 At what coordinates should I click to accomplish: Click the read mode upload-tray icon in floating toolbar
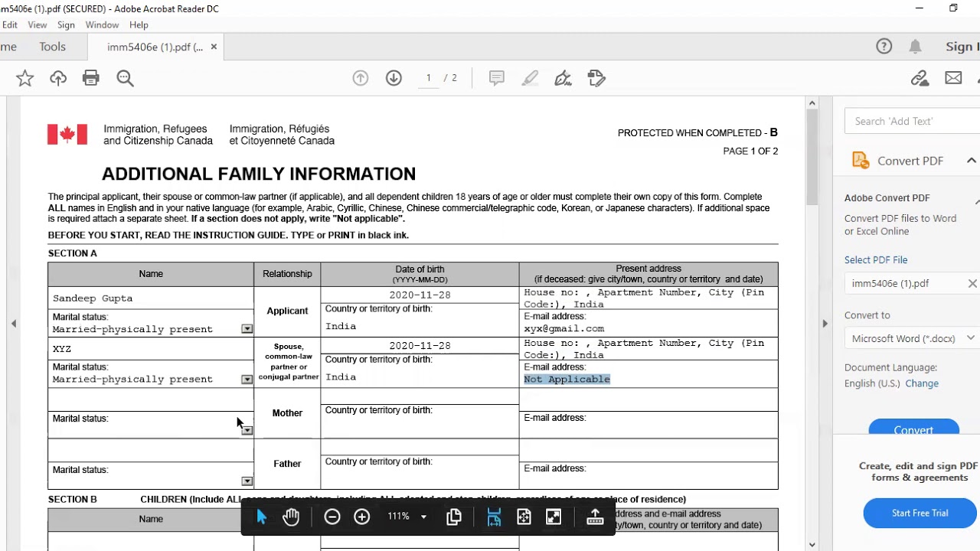(595, 517)
